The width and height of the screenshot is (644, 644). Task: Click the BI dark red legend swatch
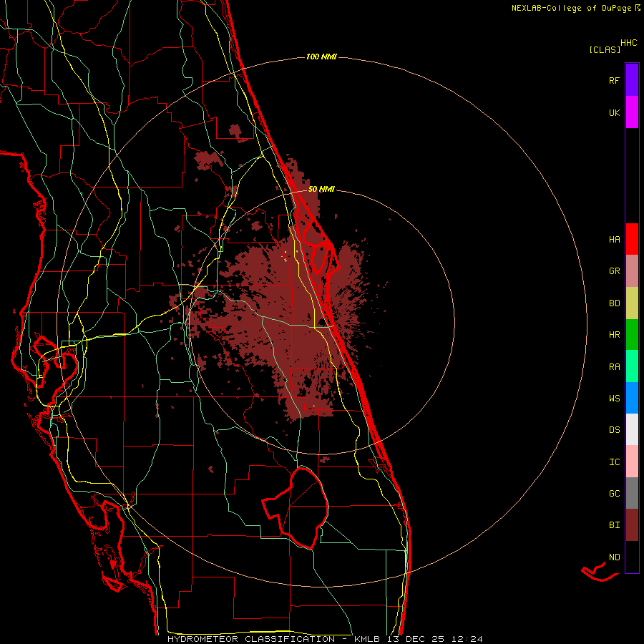[632, 525]
